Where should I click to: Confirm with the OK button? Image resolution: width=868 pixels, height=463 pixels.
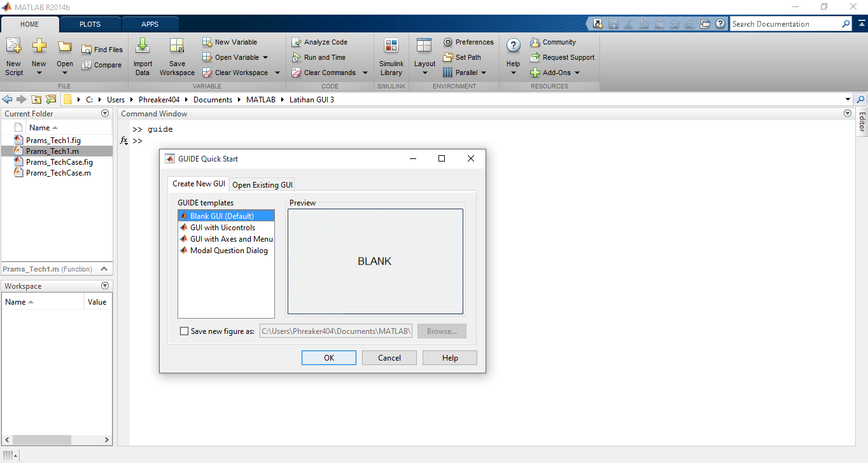(328, 357)
